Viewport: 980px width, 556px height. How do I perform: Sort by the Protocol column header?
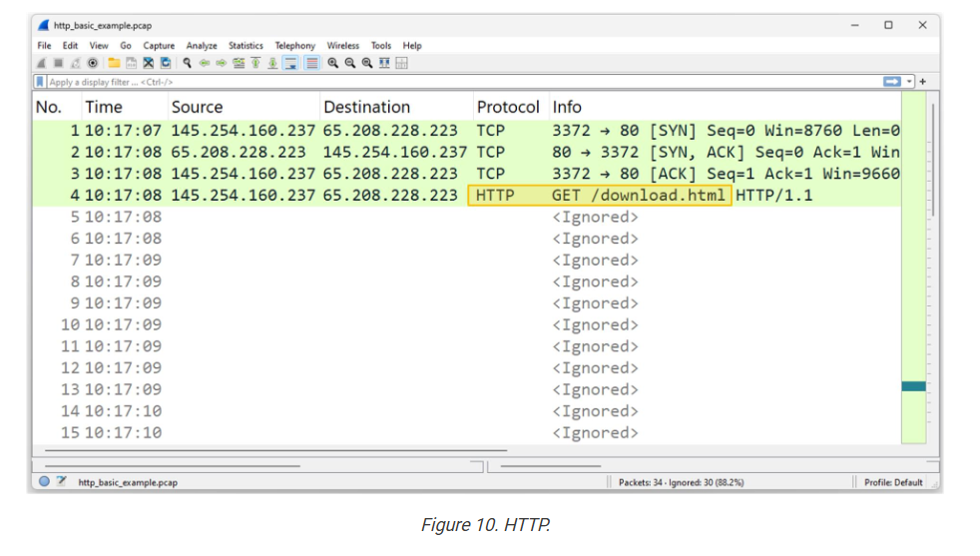507,107
